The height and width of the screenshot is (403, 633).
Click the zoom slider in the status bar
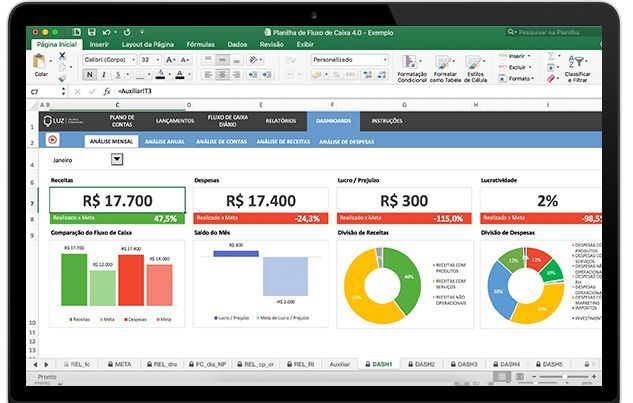click(564, 376)
